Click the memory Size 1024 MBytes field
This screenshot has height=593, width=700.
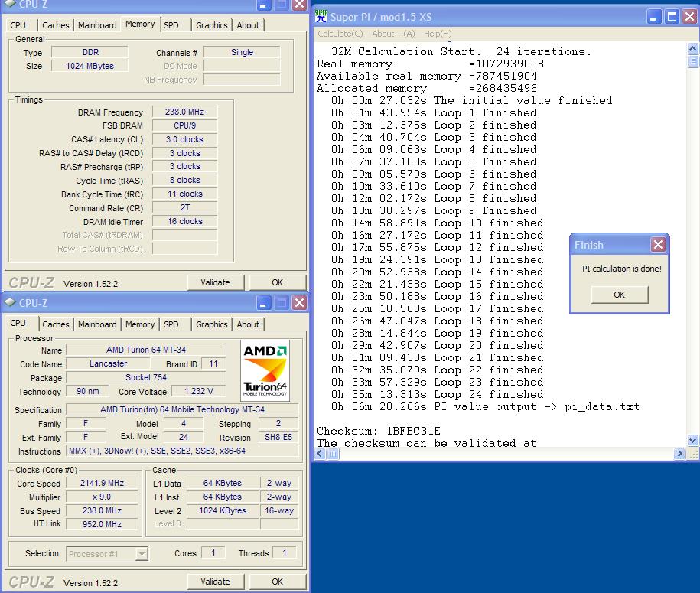click(x=90, y=66)
